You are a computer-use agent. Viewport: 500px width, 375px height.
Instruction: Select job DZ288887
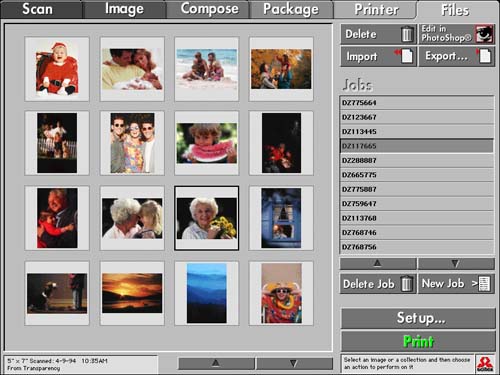[417, 160]
